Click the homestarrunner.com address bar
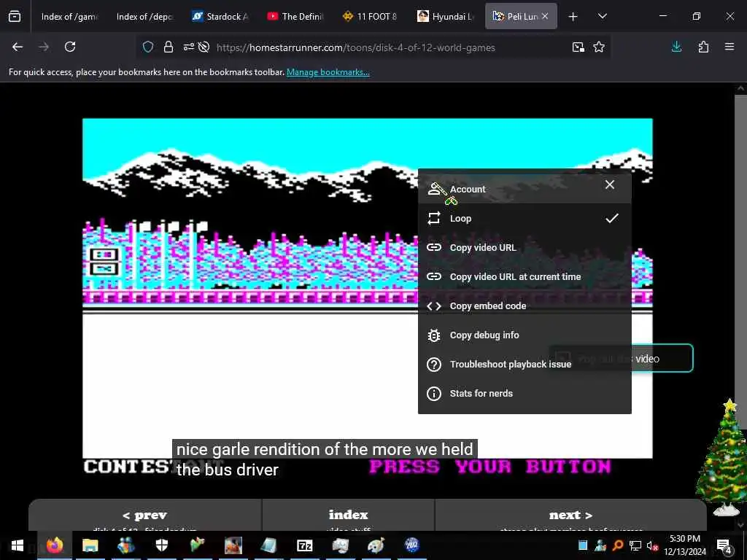 (355, 47)
